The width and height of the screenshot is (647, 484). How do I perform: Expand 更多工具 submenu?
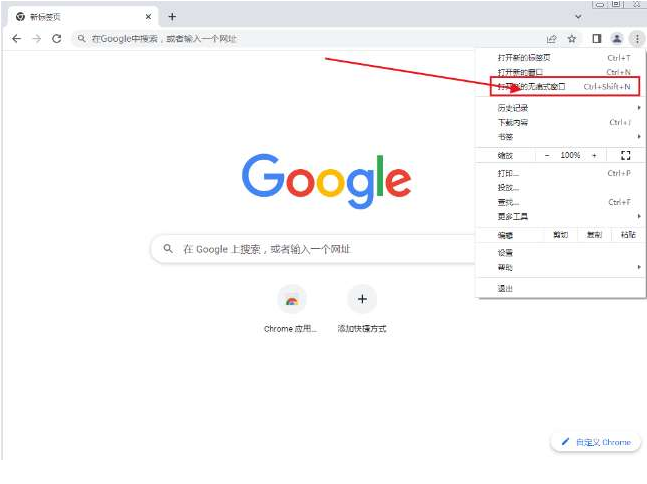click(560, 217)
